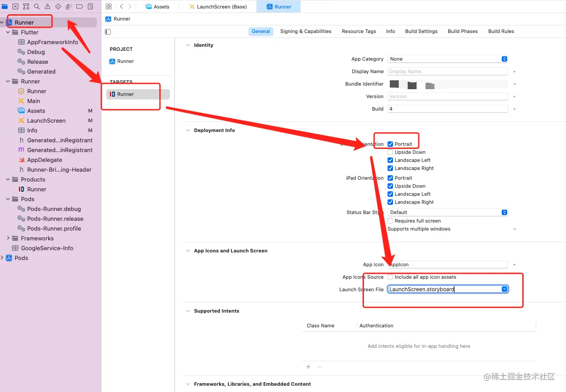Open the Debug navigator spray icon

point(69,7)
